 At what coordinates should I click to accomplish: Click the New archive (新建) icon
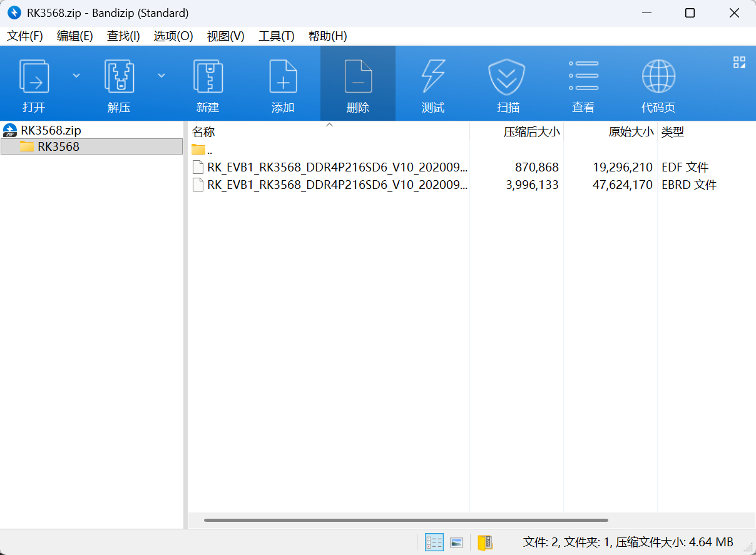click(208, 76)
